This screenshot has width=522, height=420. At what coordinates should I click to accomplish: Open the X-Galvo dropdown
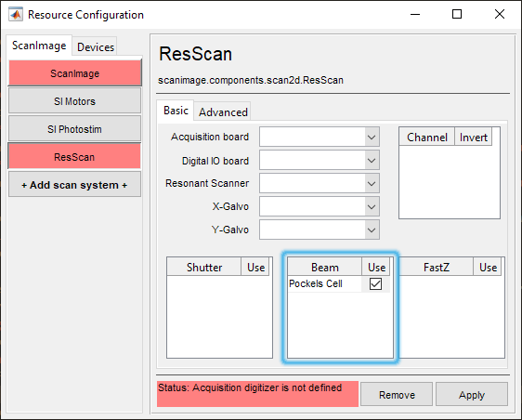(320, 206)
